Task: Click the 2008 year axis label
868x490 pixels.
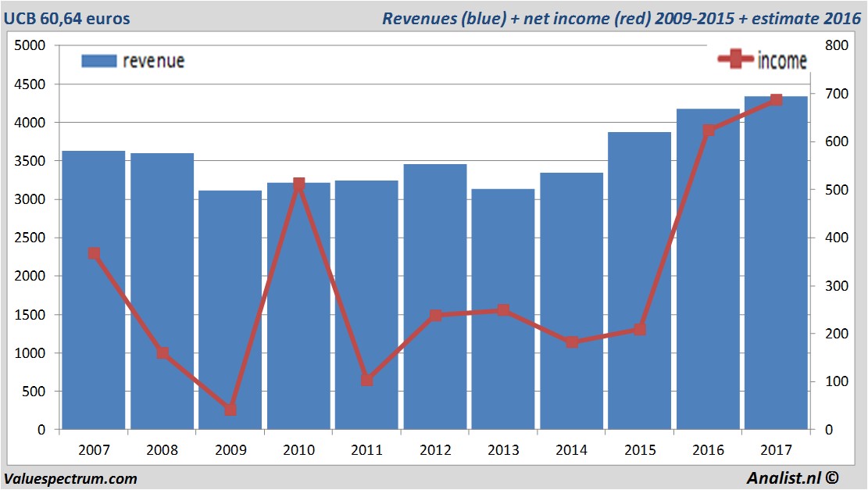Action: click(163, 450)
